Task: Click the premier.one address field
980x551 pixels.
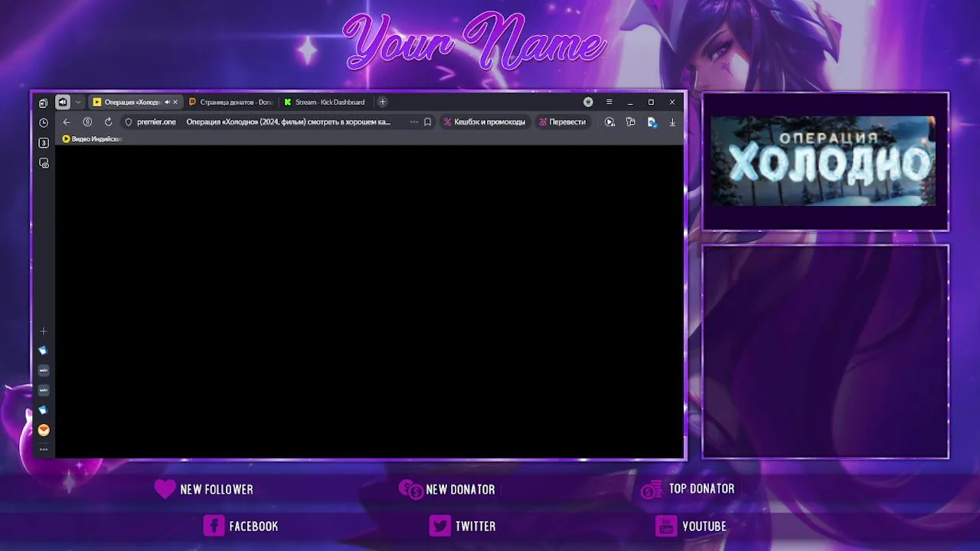Action: [x=156, y=122]
